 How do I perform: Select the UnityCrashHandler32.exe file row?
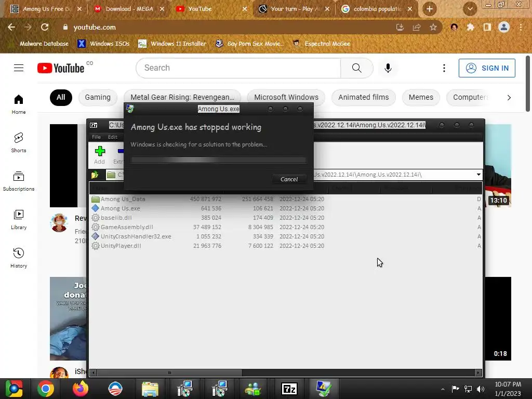(x=285, y=236)
